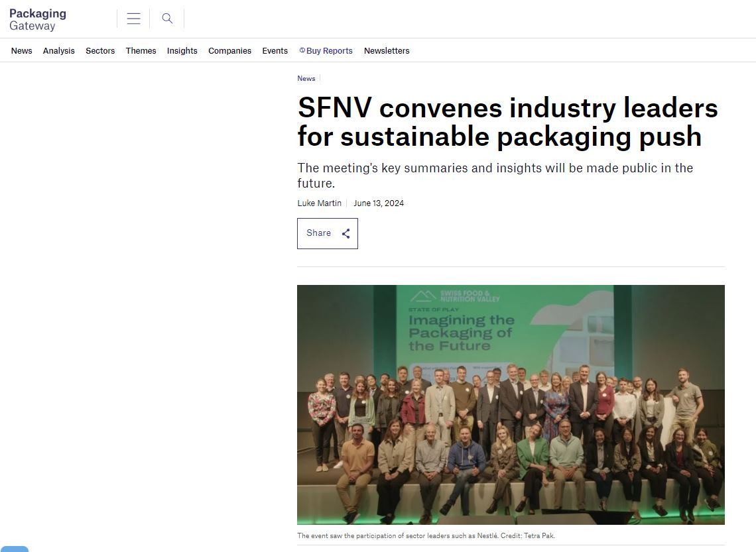Click the June 13, 2024 publish date
The width and height of the screenshot is (756, 552).
pos(379,203)
